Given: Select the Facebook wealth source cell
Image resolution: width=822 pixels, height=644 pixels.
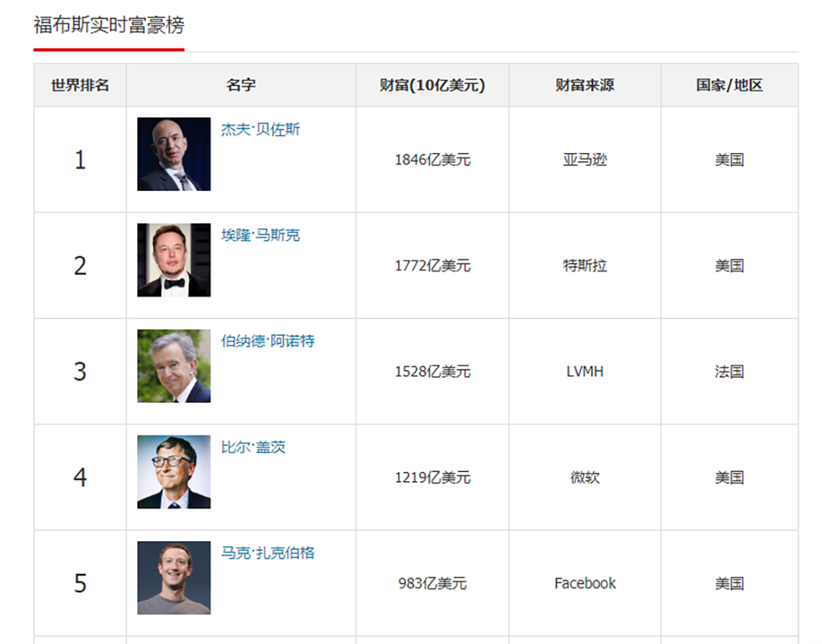Looking at the screenshot, I should [585, 583].
